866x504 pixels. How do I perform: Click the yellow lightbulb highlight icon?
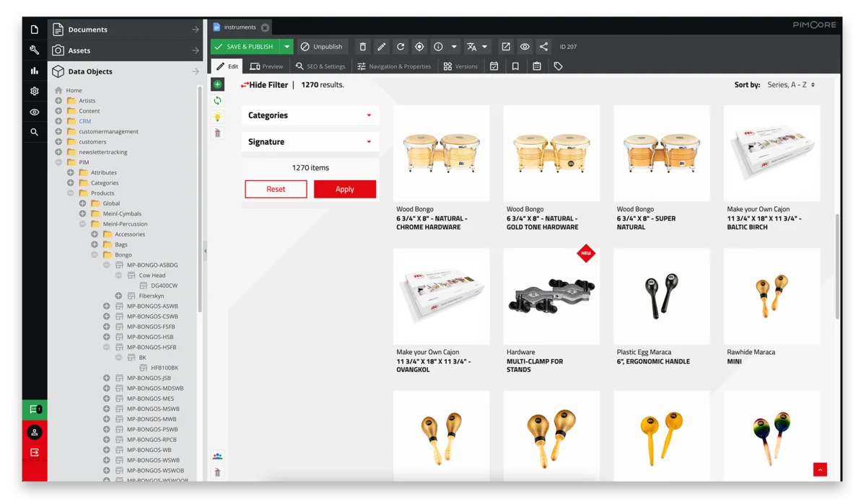coord(217,117)
